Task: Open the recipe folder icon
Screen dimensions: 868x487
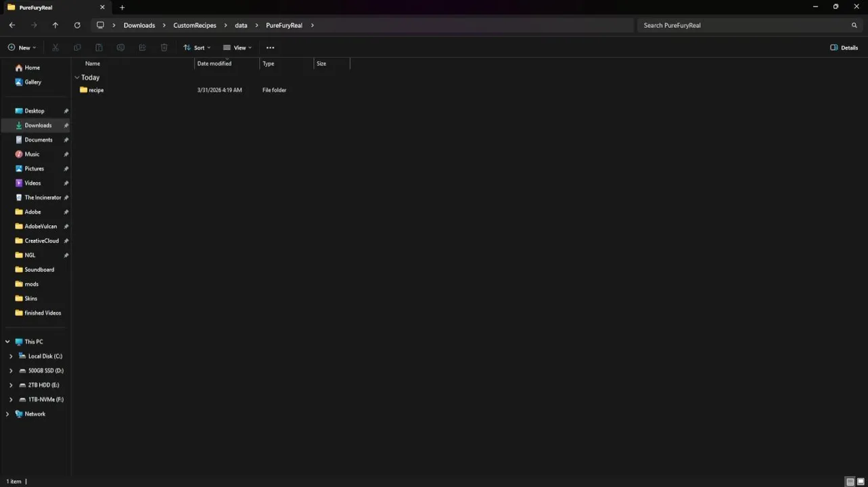Action: click(x=83, y=90)
